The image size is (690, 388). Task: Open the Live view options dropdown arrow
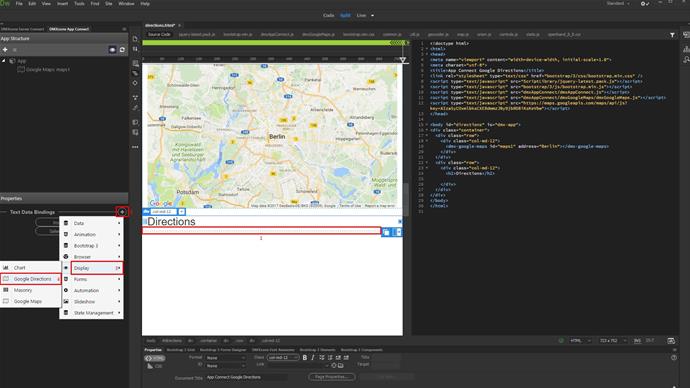(373, 15)
